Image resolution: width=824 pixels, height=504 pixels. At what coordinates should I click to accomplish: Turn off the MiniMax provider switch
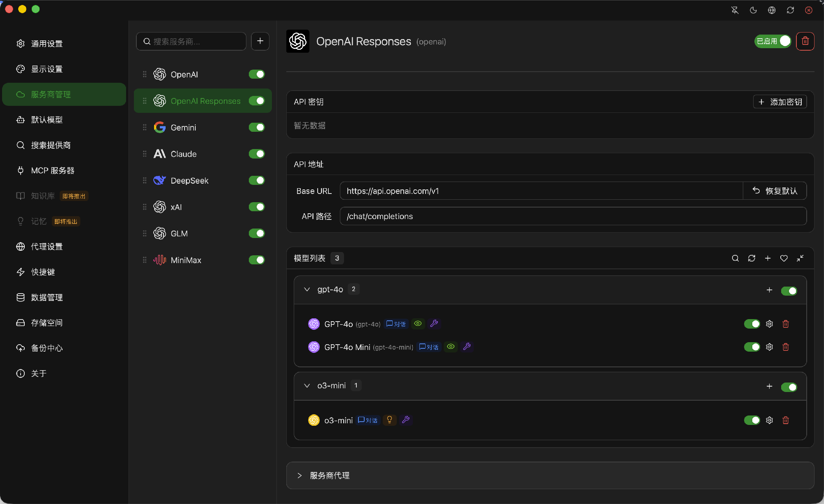(x=257, y=260)
